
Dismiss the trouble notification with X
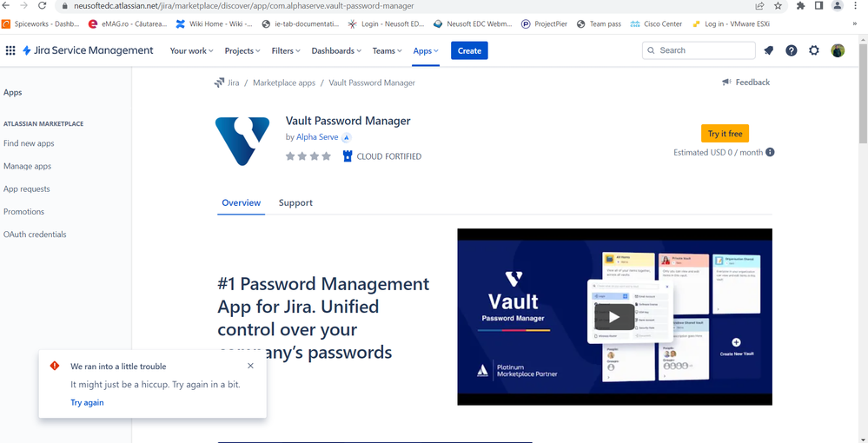coord(251,366)
